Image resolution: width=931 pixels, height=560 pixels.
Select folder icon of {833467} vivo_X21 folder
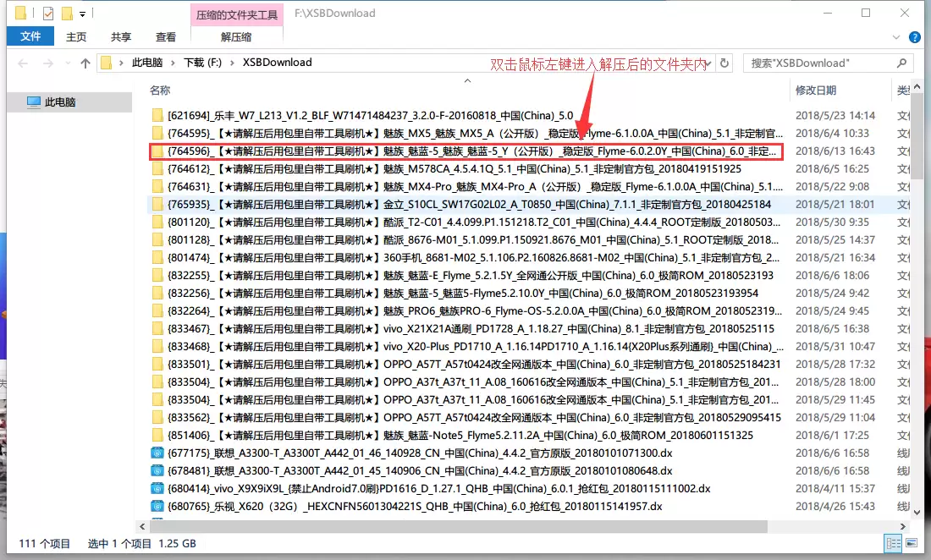point(157,329)
